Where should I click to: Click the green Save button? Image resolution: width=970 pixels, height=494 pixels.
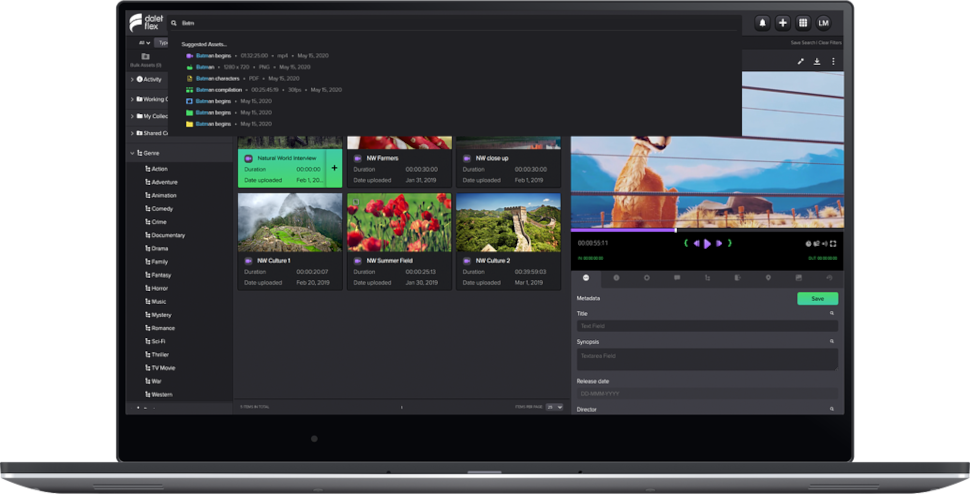click(x=817, y=299)
